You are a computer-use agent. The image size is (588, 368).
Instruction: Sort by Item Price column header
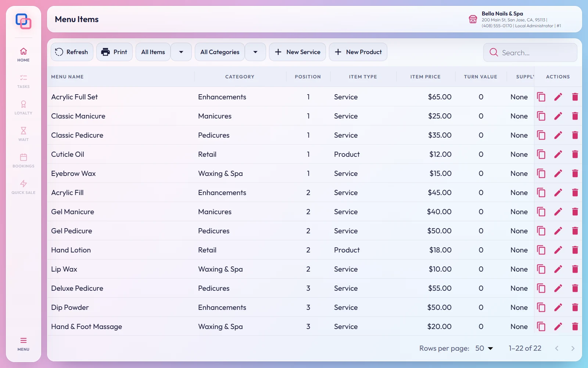pyautogui.click(x=425, y=77)
